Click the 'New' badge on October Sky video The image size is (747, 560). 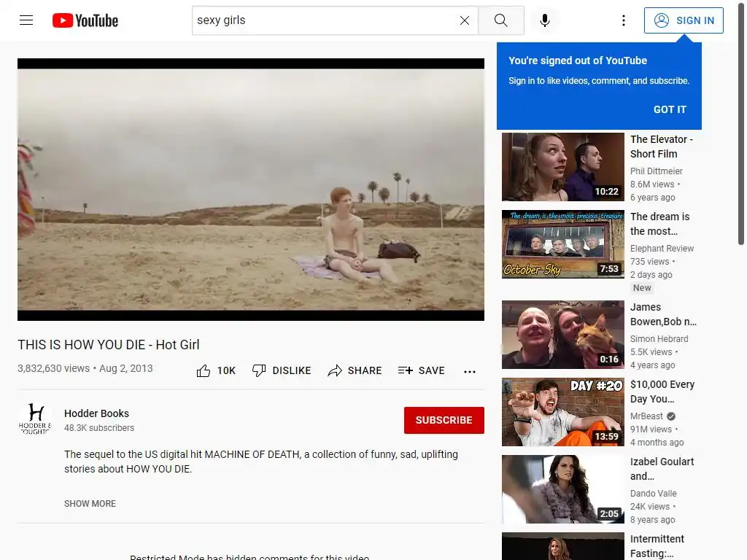coord(642,287)
